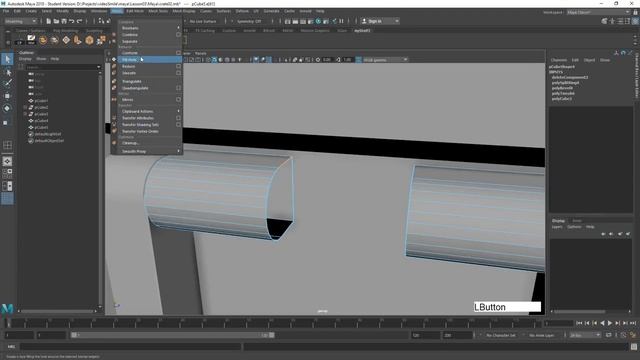
Task: Activate the Scale tool in toolbox
Action: (6, 122)
